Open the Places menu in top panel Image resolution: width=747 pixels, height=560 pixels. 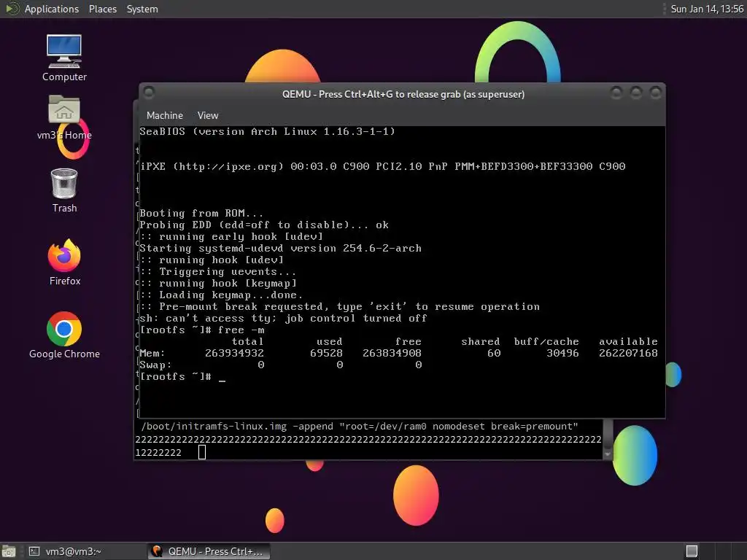[102, 9]
